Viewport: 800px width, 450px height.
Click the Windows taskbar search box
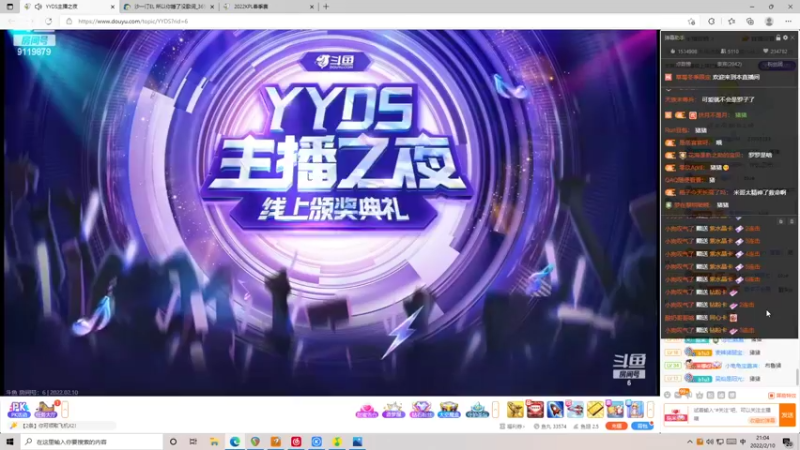pyautogui.click(x=92, y=441)
